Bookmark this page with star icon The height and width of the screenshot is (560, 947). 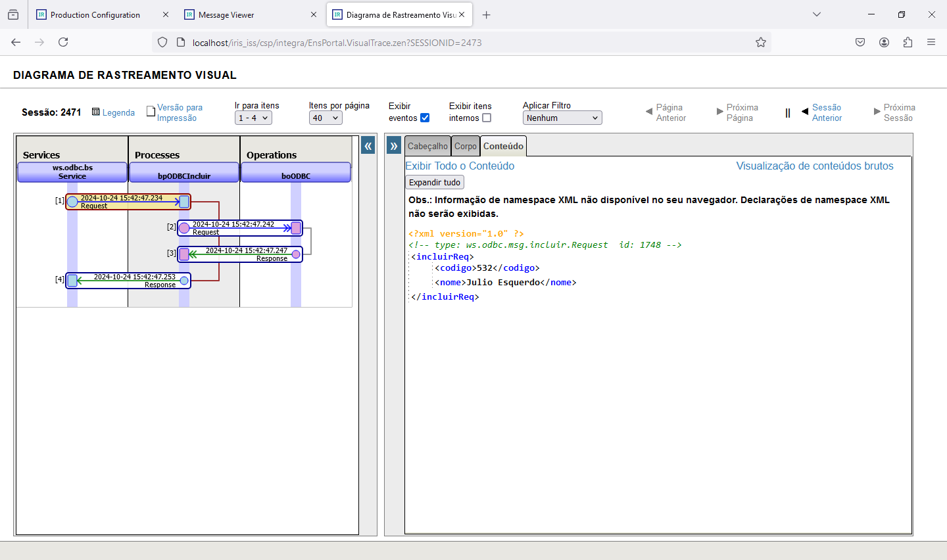761,42
